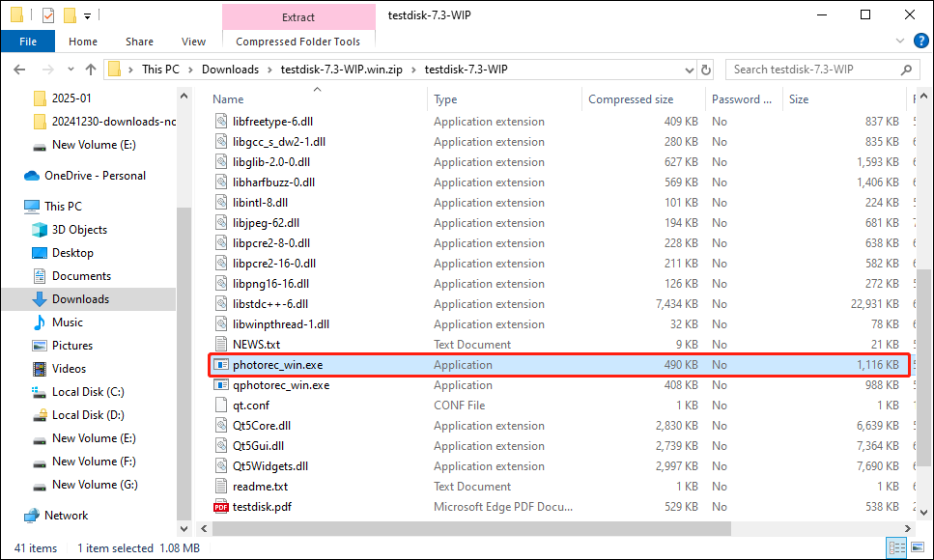Switch to the Share ribbon tab
The width and height of the screenshot is (934, 560).
pyautogui.click(x=139, y=42)
